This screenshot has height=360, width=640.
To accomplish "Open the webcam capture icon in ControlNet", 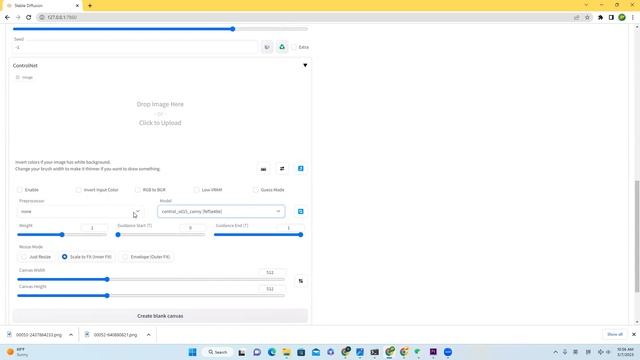I will point(264,169).
